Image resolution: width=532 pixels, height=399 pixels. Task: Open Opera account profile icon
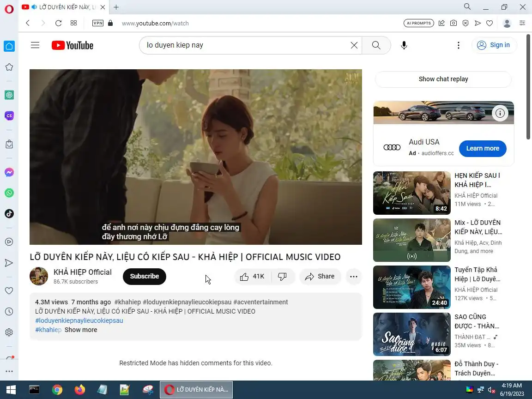(507, 23)
